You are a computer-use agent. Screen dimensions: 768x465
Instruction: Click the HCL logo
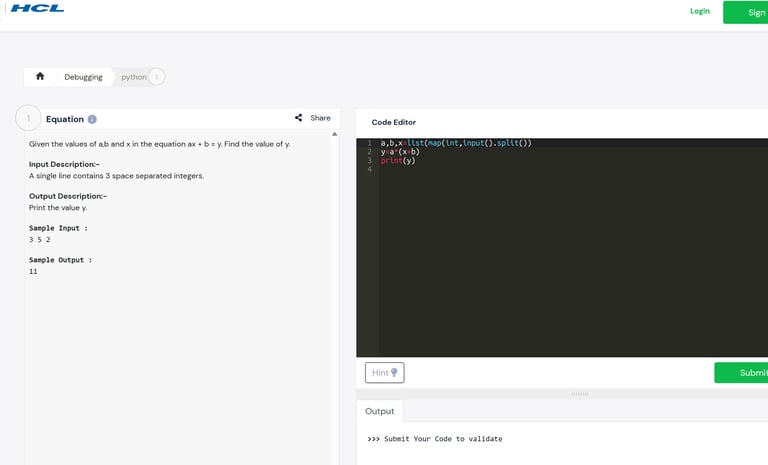click(37, 8)
